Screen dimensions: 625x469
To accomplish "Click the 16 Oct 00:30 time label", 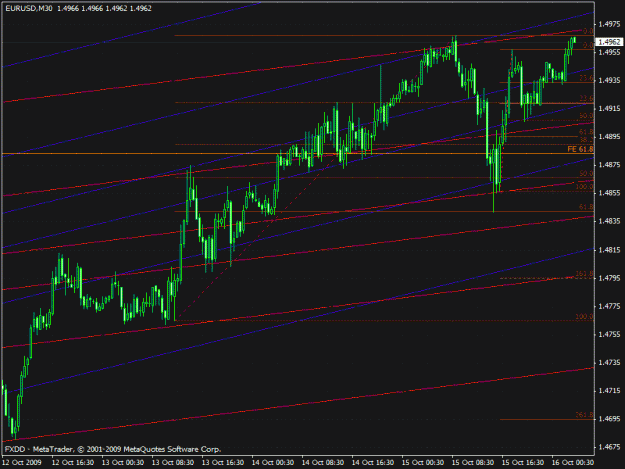I will pos(573,463).
